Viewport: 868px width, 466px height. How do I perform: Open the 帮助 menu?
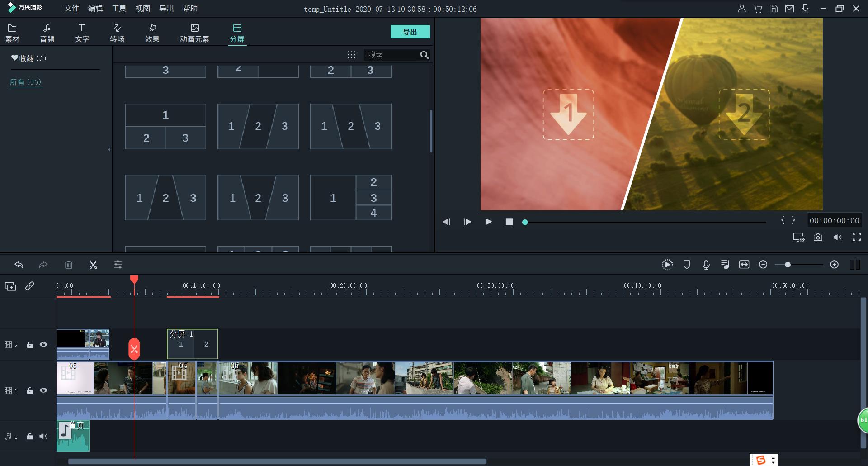tap(190, 9)
